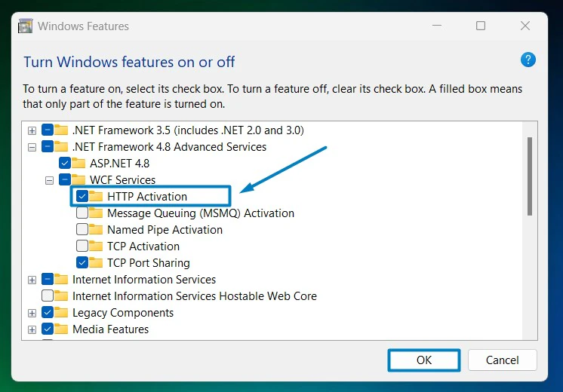Viewport: 563px width, 392px height.
Task: Open the help question mark icon
Action: point(528,60)
